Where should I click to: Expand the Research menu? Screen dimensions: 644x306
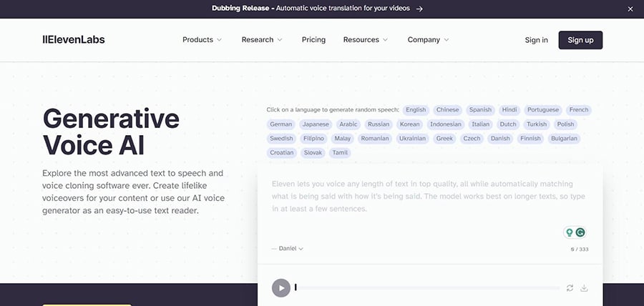(x=262, y=40)
